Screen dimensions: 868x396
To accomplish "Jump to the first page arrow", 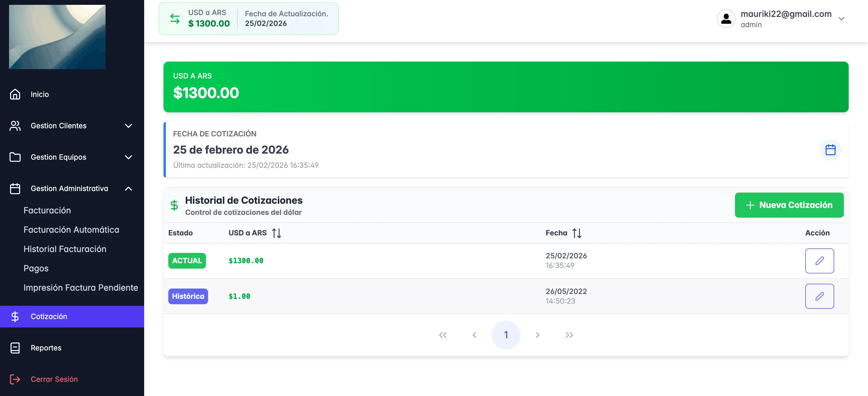I will (x=442, y=335).
